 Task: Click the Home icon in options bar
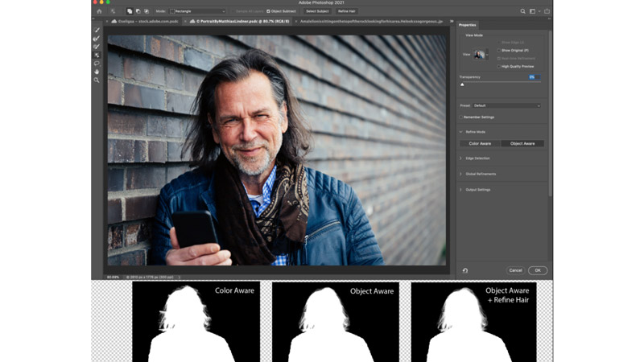coord(100,11)
